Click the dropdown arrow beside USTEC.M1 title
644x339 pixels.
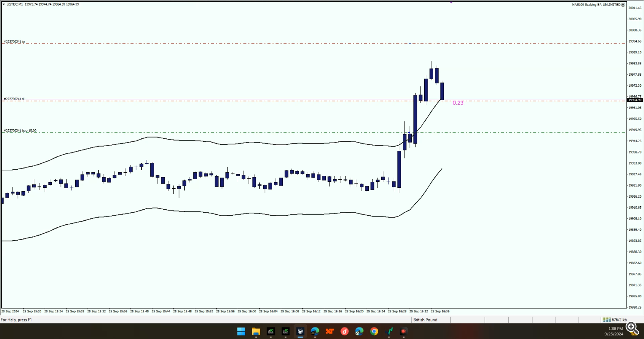pyautogui.click(x=4, y=4)
